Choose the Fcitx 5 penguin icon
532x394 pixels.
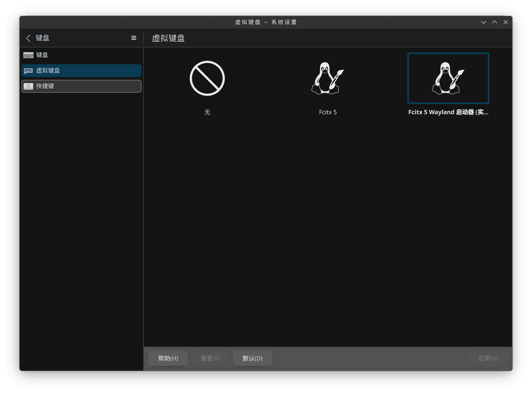[x=328, y=78]
